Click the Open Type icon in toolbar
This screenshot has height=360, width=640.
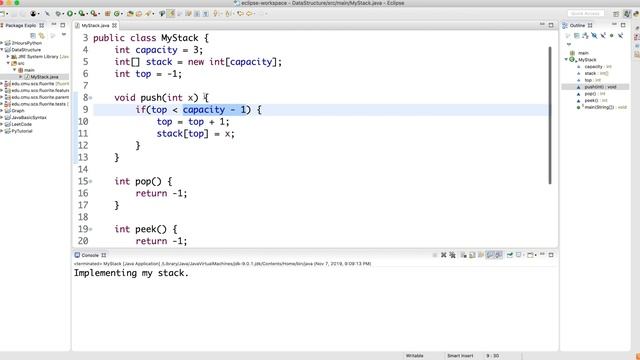point(130,13)
